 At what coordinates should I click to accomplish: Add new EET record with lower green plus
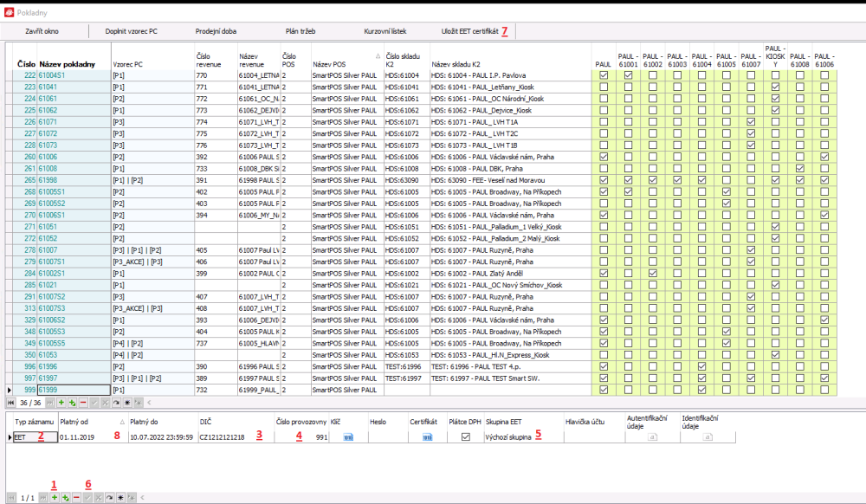55,497
